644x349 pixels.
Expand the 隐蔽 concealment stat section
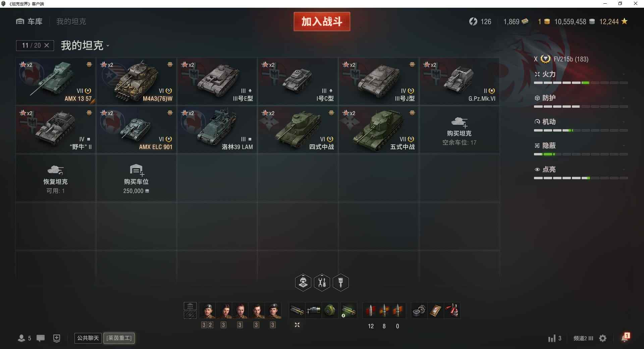tap(581, 146)
